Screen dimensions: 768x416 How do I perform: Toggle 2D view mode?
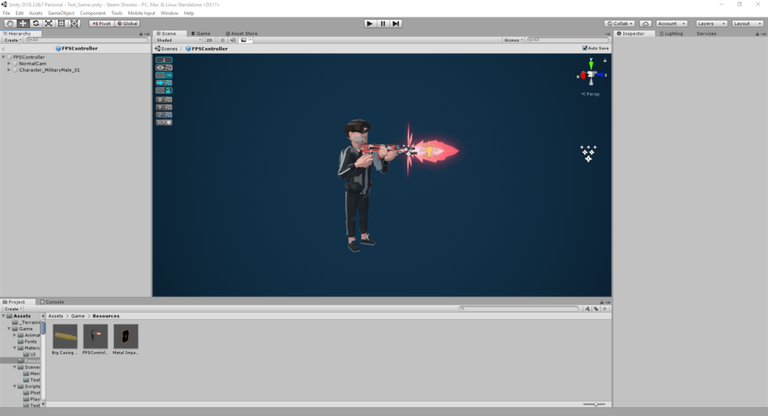coord(209,40)
